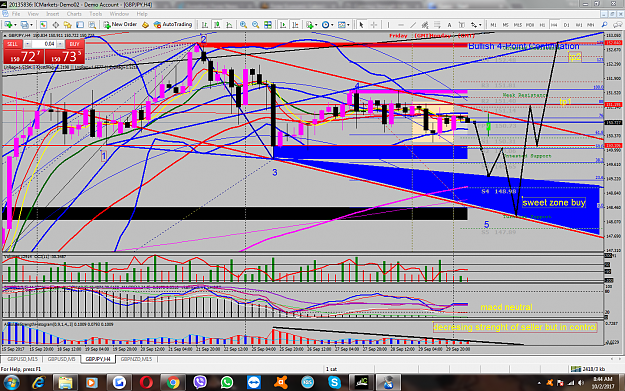The height and width of the screenshot is (391, 625).
Task: Open the chat bubbles icon in the toolbar
Action: coord(617,25)
